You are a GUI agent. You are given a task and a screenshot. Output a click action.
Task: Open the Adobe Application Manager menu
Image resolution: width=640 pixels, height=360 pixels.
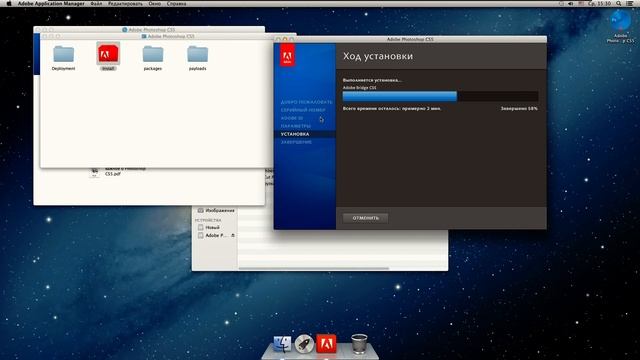[x=51, y=4]
